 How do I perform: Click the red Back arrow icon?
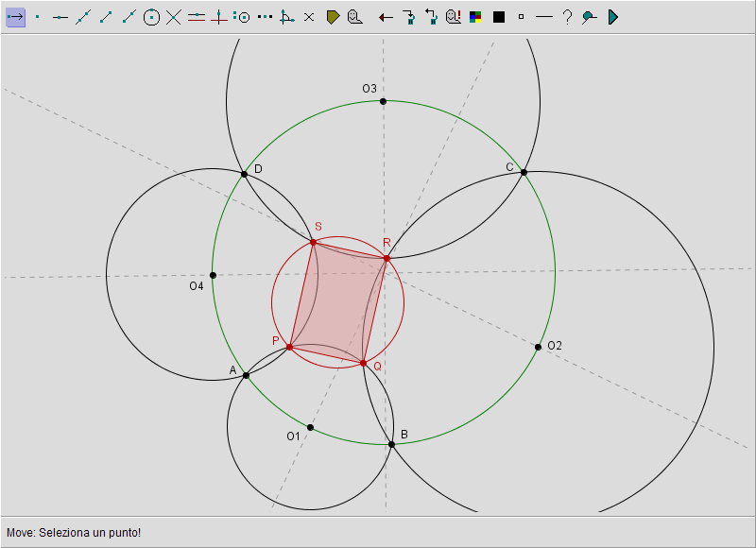click(386, 18)
